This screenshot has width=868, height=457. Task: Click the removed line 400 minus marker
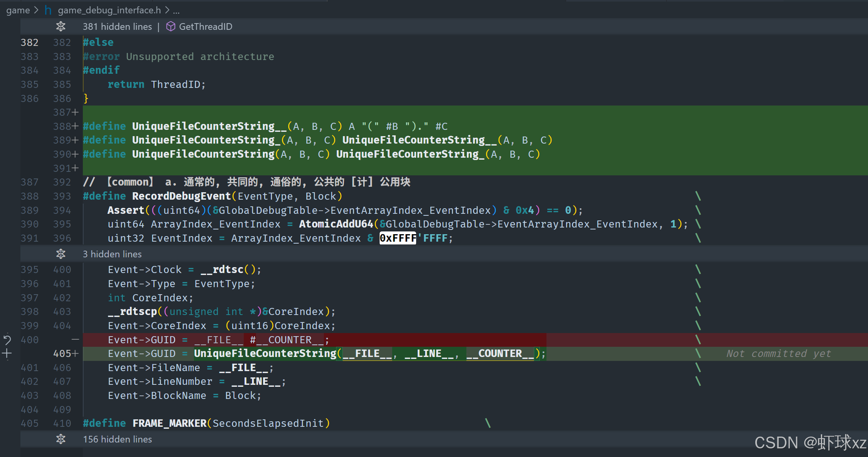pos(75,339)
